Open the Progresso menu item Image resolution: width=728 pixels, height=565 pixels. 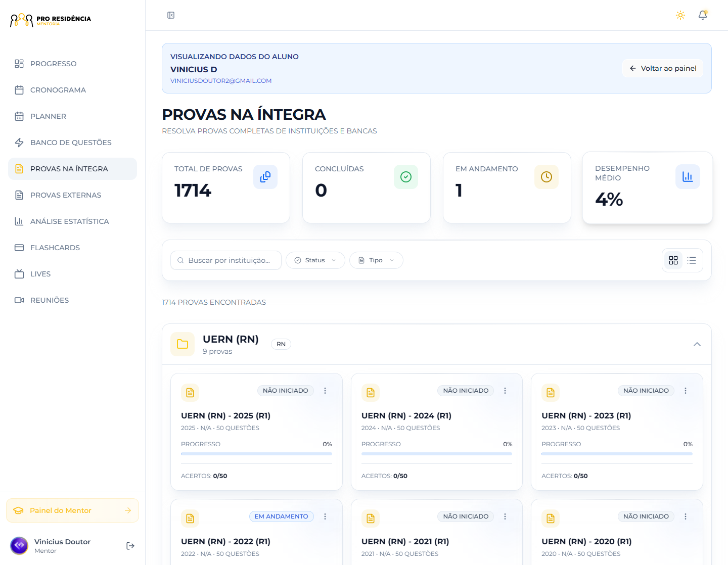click(x=72, y=64)
